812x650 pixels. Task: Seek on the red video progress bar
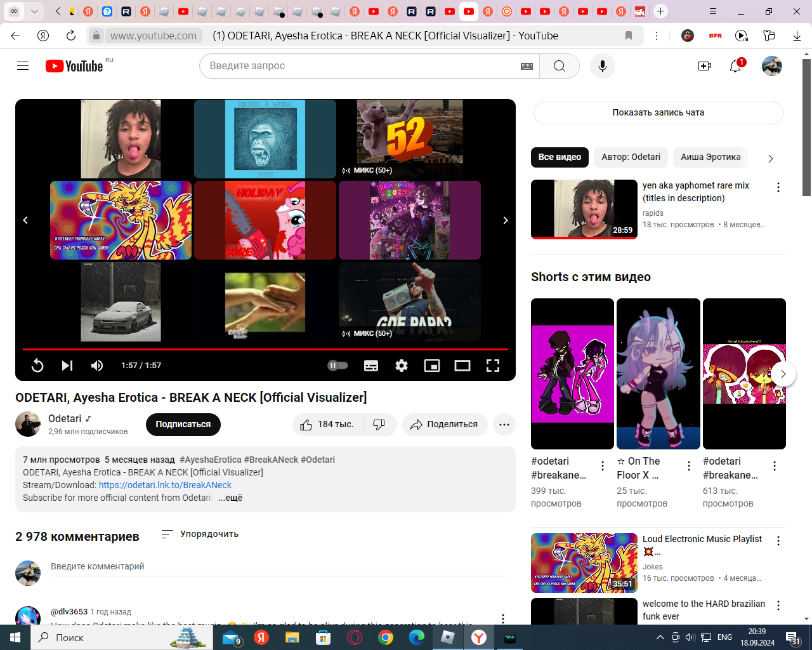pyautogui.click(x=265, y=349)
